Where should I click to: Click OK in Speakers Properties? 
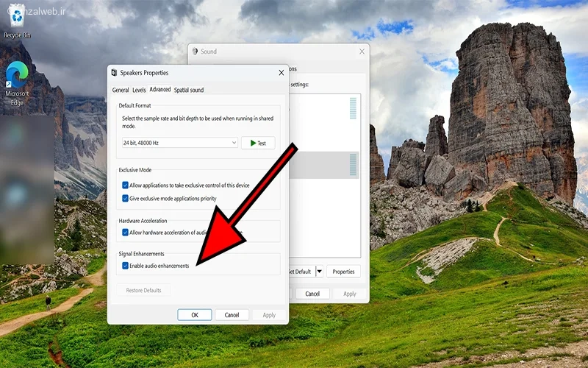point(195,315)
